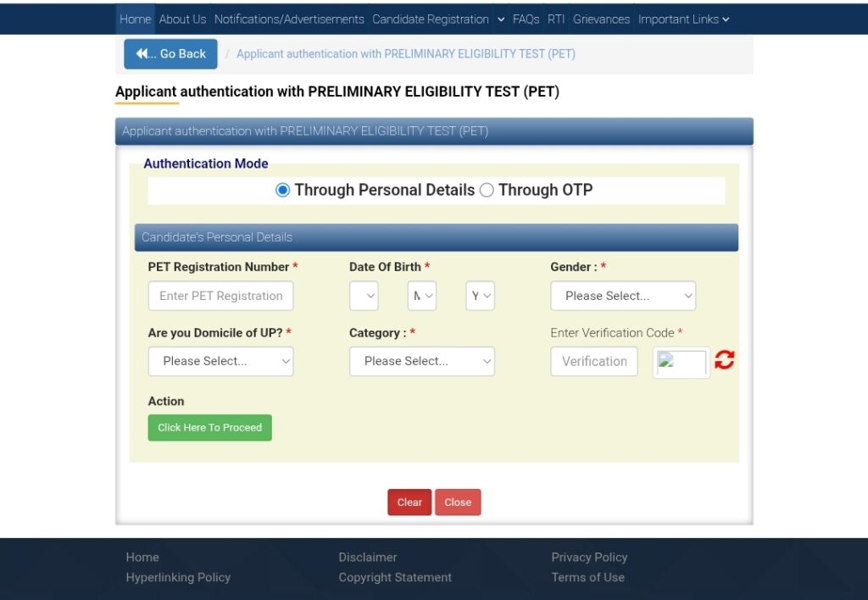
Task: Open the Gender dropdown
Action: coord(623,296)
